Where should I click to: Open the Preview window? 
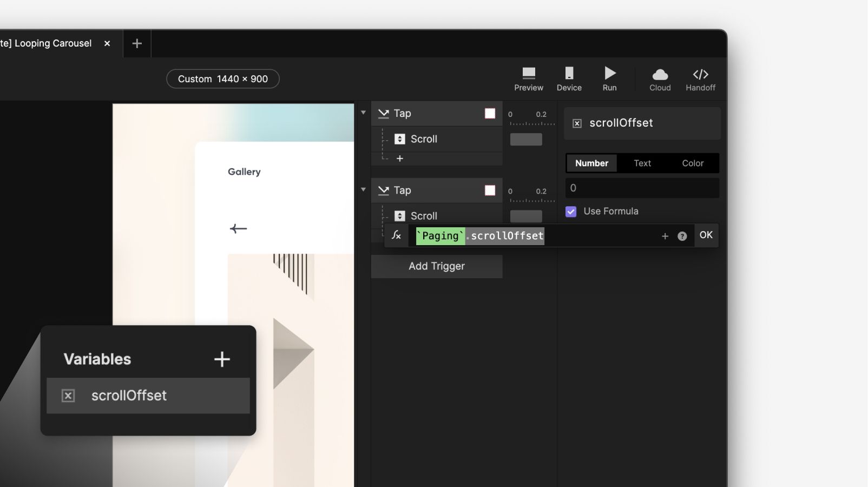point(529,79)
